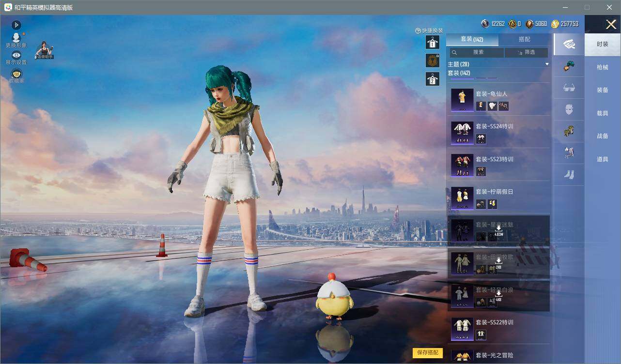Image resolution: width=621 pixels, height=364 pixels.
Task: Click the arrow icon above 更换形象
Action: pos(16,25)
